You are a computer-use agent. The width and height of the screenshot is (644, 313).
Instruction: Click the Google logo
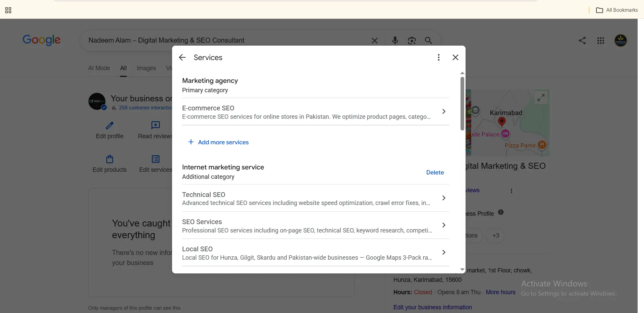(x=42, y=40)
